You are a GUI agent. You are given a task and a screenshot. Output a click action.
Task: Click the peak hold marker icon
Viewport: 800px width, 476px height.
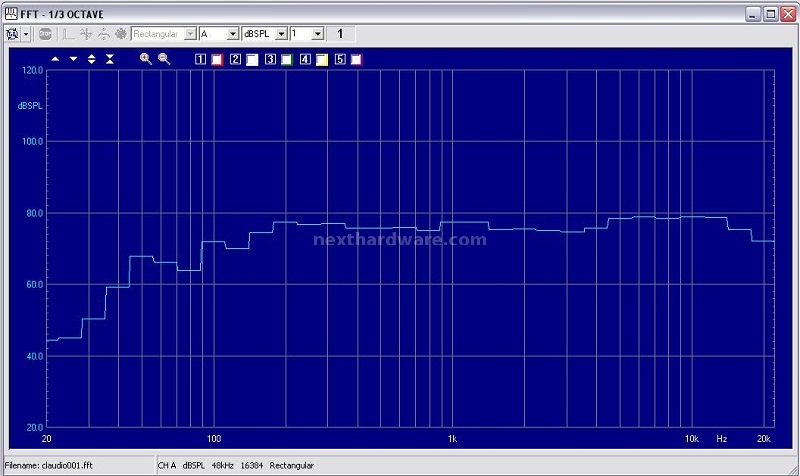point(86,34)
